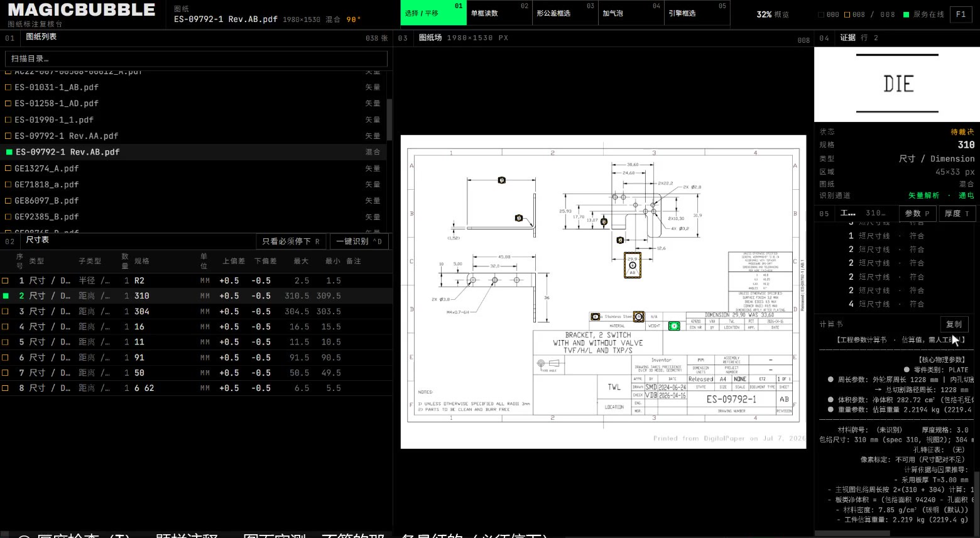980x538 pixels.
Task: Select the bubble marker near the Stainless Steel material note
Action: coord(595,317)
